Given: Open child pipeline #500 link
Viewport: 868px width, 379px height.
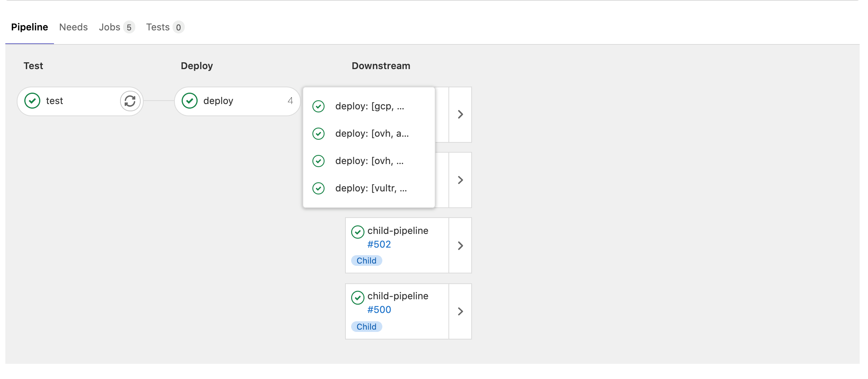Looking at the screenshot, I should (379, 310).
